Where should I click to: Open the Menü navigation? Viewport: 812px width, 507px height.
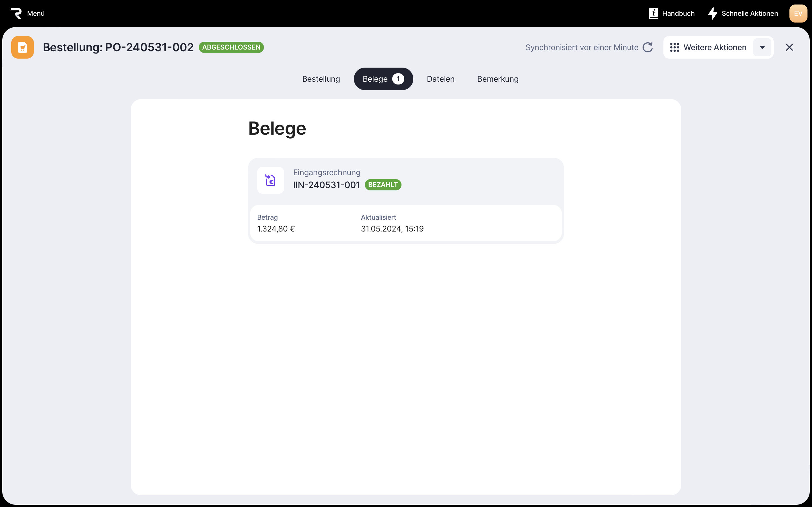pyautogui.click(x=36, y=14)
